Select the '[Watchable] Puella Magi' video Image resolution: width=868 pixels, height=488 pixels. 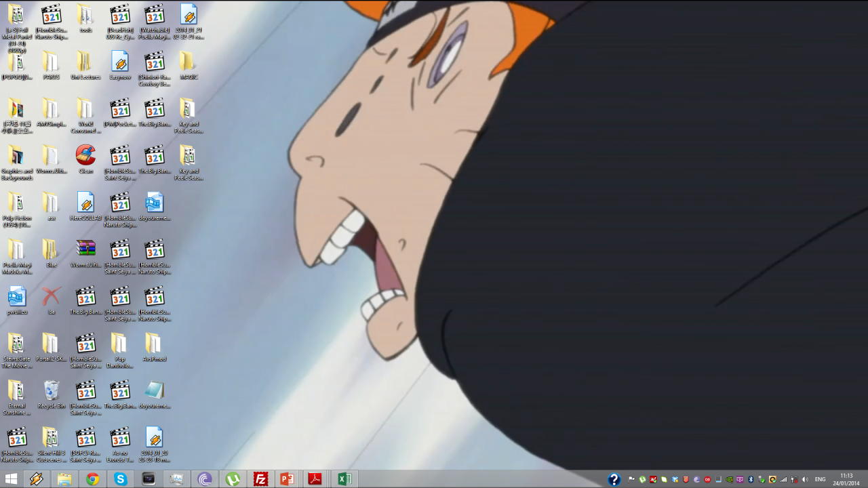click(154, 22)
